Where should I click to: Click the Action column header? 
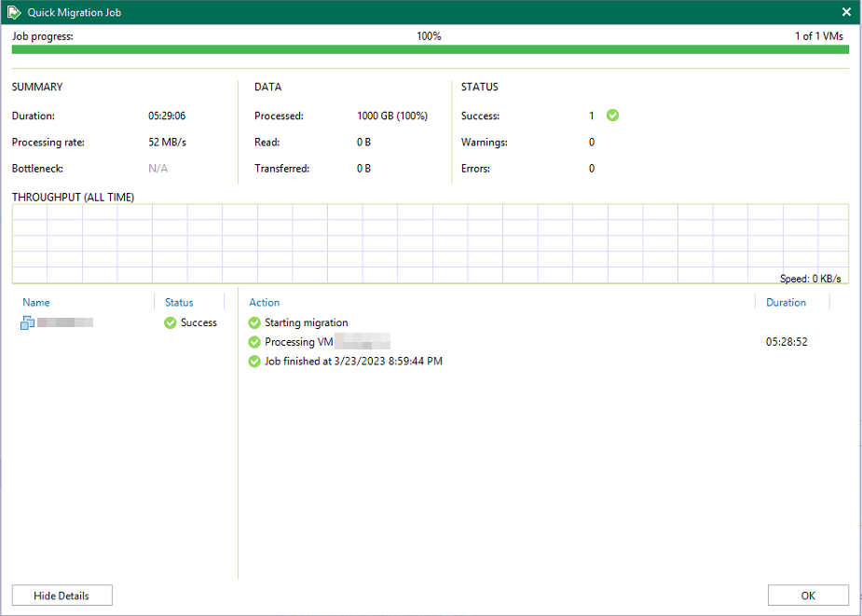(x=265, y=302)
